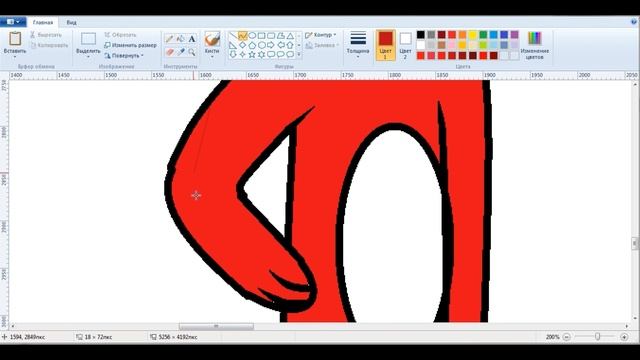Click the Копировать copy button
This screenshot has width=640, height=360.
point(49,45)
